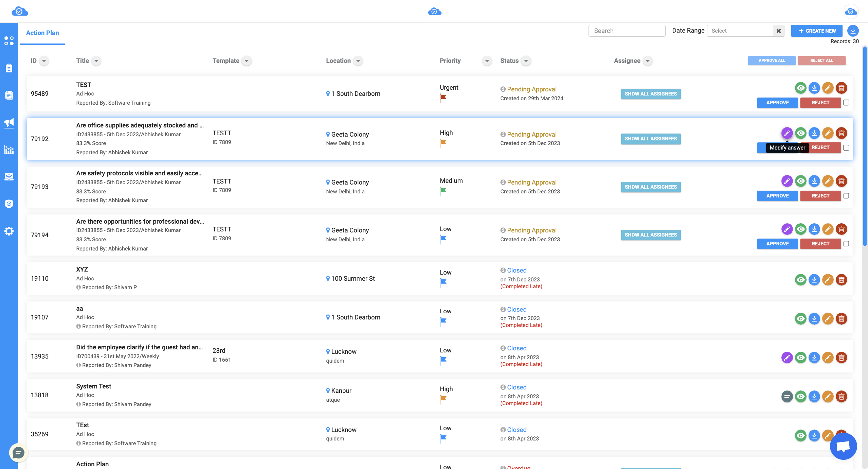Viewport: 868px width, 469px height.
Task: Click the APPROVE ALL button
Action: [x=772, y=60]
